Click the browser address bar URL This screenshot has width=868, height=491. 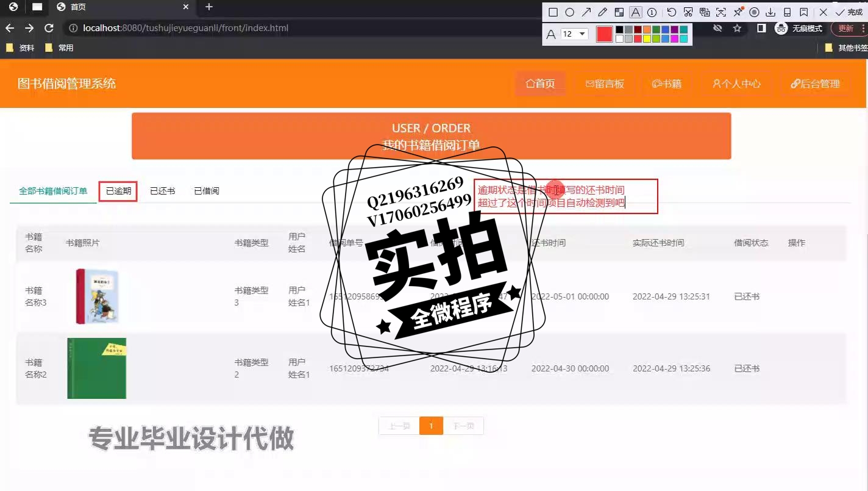(x=186, y=28)
